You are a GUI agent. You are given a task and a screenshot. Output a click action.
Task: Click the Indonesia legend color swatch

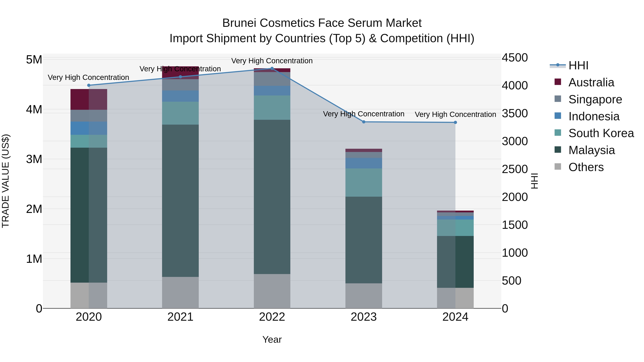tap(558, 116)
